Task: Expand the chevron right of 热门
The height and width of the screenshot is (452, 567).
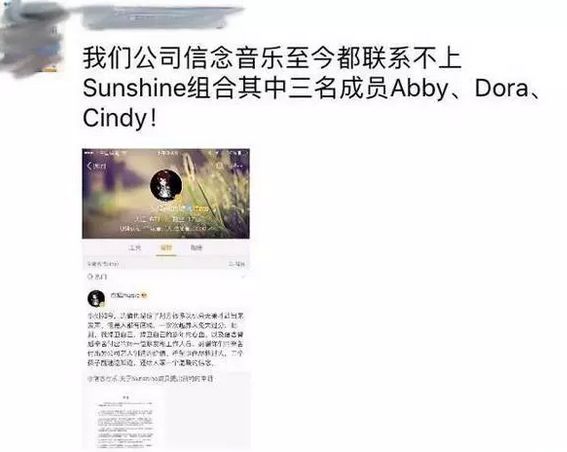Action: 243,277
